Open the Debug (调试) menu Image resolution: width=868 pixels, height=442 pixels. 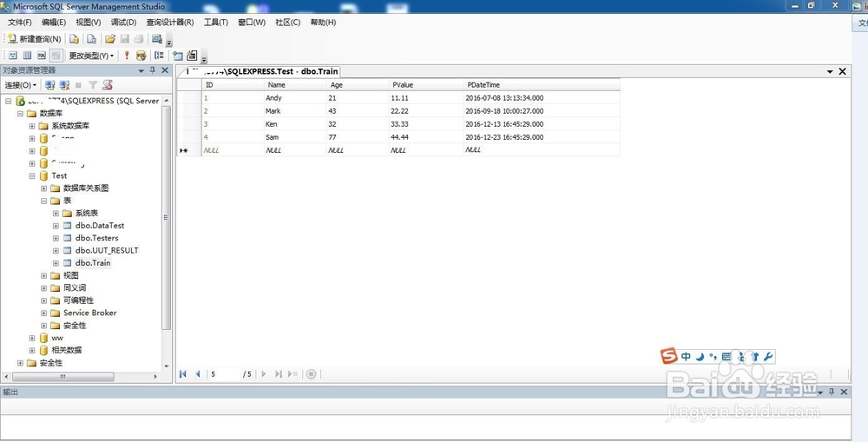click(x=123, y=23)
